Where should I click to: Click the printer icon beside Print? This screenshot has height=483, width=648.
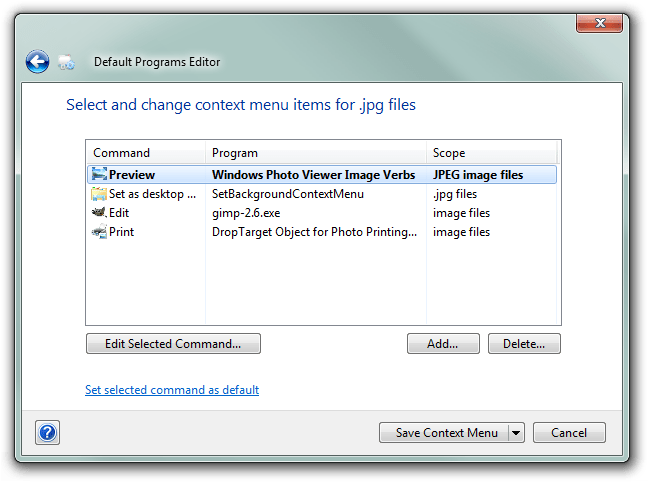click(99, 231)
